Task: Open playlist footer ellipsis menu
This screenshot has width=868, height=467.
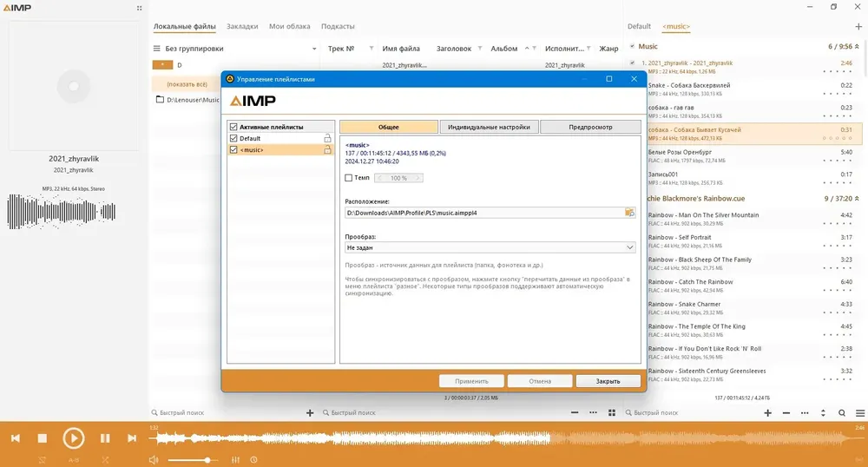Action: (805, 413)
